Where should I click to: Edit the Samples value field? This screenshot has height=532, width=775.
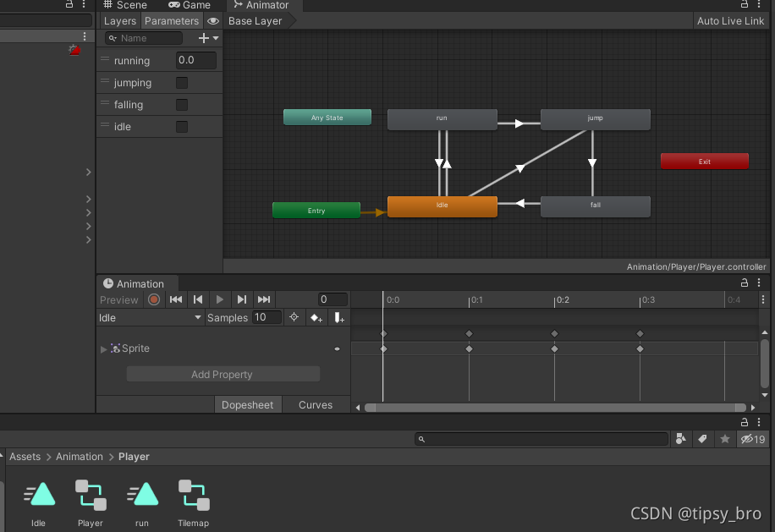pyautogui.click(x=267, y=317)
